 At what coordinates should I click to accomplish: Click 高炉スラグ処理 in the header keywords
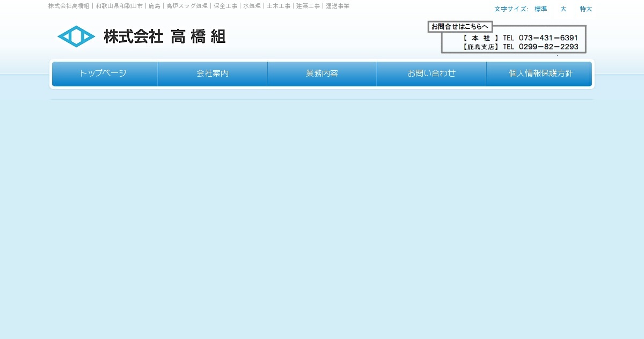pyautogui.click(x=187, y=6)
